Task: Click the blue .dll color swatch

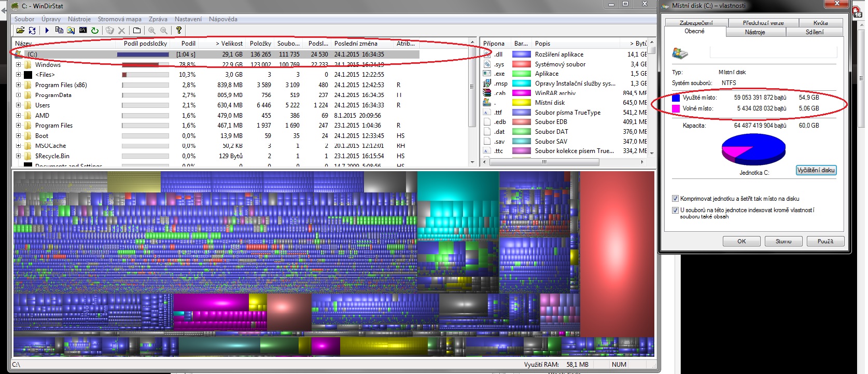Action: [x=521, y=54]
